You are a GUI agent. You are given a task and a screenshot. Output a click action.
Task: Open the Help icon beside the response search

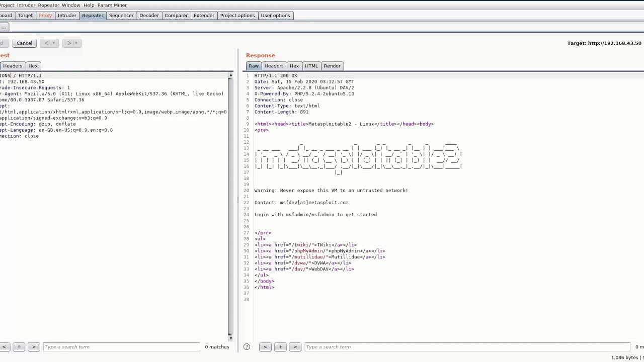click(247, 347)
